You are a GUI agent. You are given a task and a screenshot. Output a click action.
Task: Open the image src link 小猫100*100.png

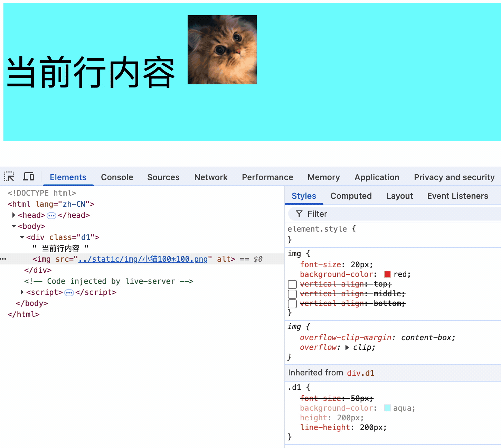point(143,259)
